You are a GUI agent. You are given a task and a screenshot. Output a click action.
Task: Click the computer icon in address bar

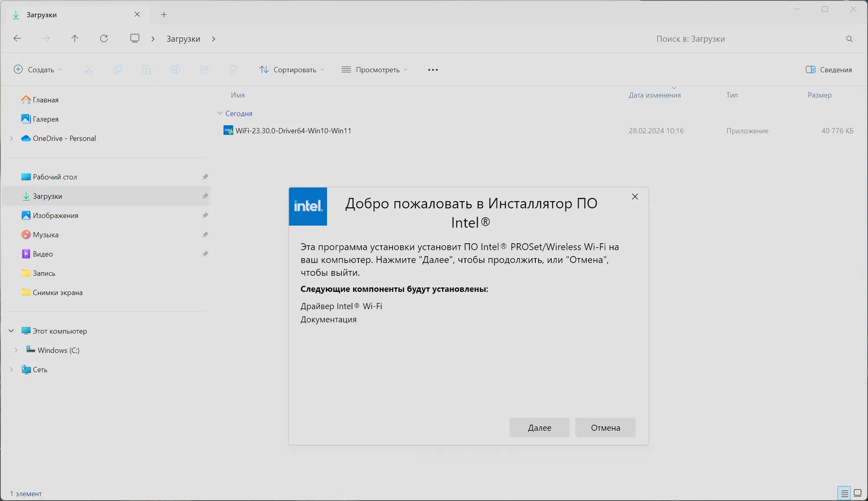[135, 38]
